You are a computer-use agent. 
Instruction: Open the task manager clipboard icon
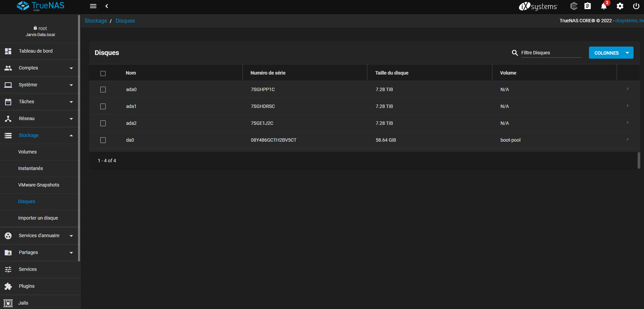[588, 6]
